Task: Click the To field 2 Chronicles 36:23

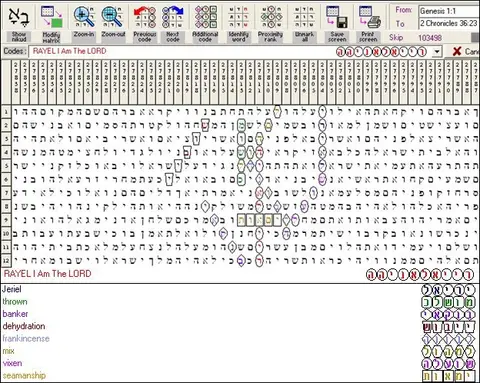Action: pyautogui.click(x=449, y=23)
